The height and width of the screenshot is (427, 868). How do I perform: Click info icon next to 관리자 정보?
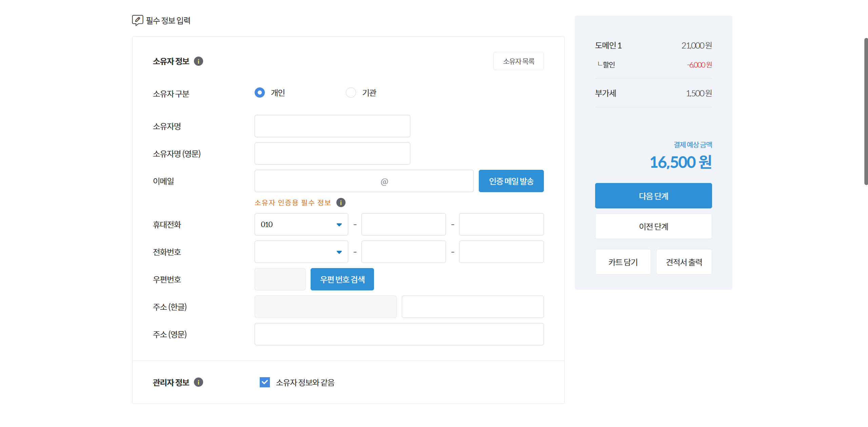tap(198, 382)
